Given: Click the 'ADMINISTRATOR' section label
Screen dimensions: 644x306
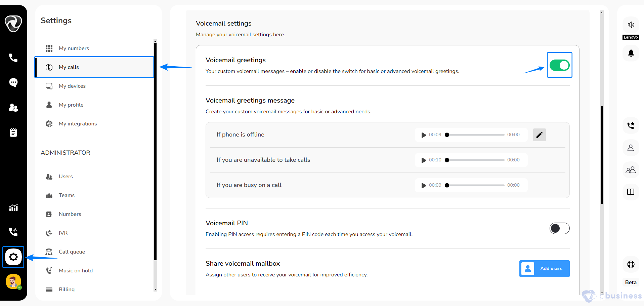Looking at the screenshot, I should 66,153.
